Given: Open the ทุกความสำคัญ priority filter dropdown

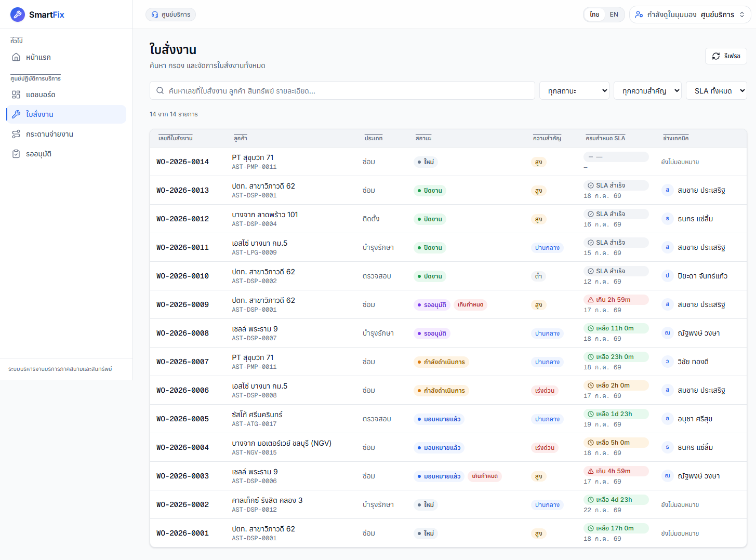Looking at the screenshot, I should [x=647, y=90].
